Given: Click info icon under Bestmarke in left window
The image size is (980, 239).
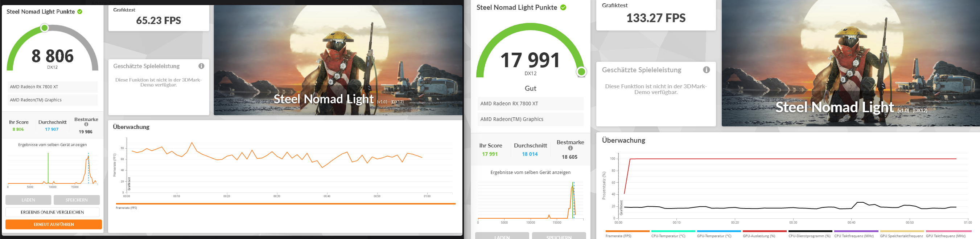Looking at the screenshot, I should pos(86,124).
